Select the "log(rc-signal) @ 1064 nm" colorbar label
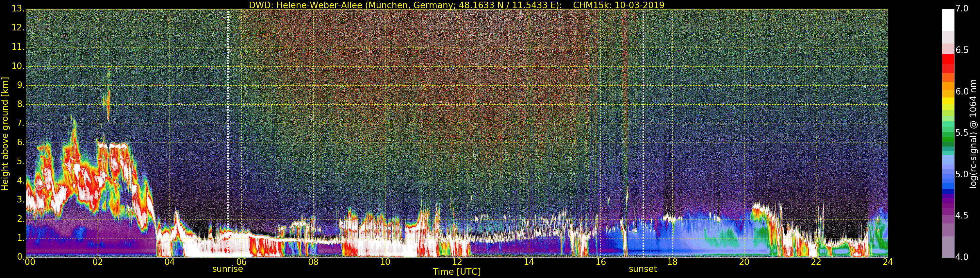Image resolution: width=980 pixels, height=278 pixels. coord(973,134)
